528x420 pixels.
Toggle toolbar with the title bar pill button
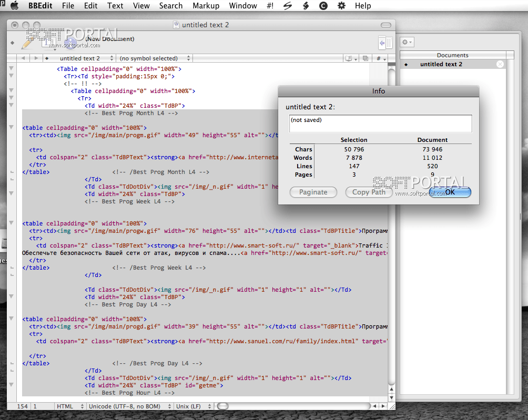pos(386,25)
